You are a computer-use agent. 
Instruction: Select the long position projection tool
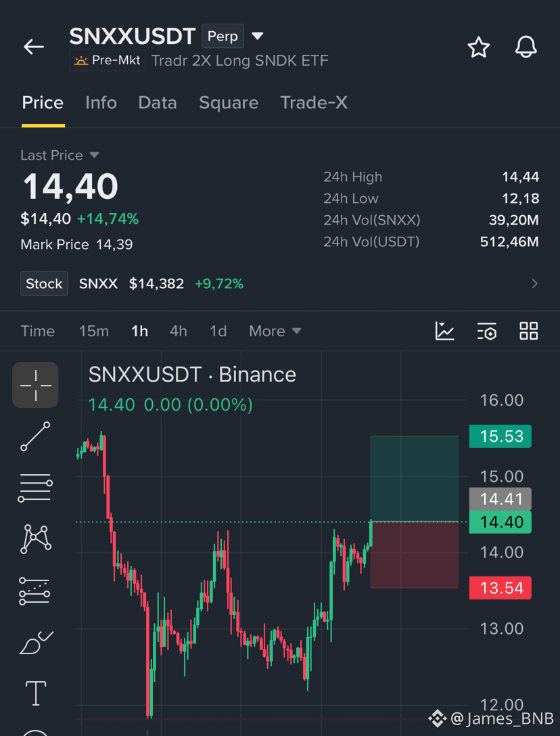pos(34,591)
